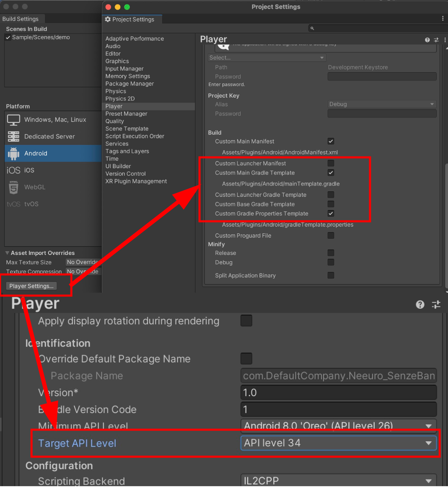Click the presets icon beside the help icon

(x=436, y=39)
